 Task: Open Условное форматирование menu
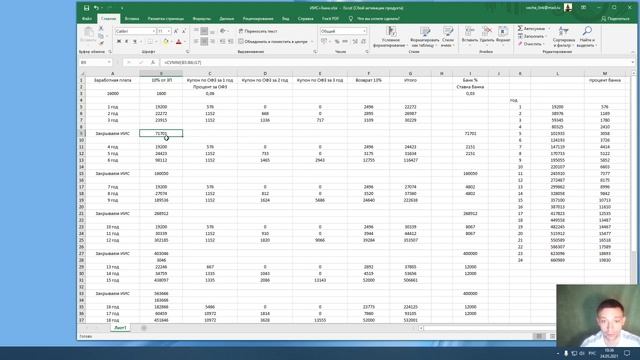point(391,37)
